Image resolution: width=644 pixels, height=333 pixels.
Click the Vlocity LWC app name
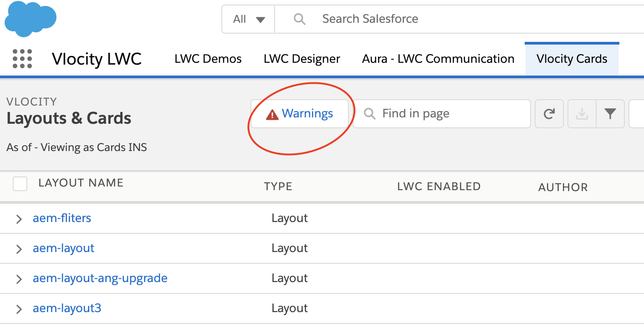(x=97, y=59)
